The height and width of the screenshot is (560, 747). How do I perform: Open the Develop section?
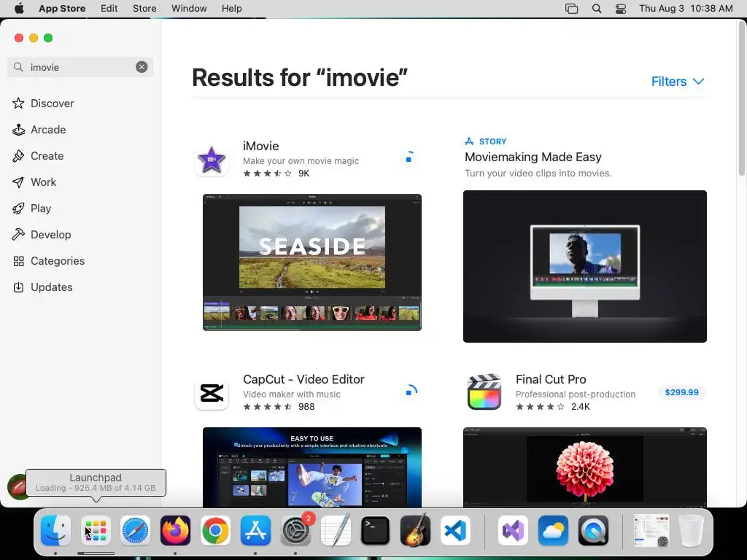click(x=42, y=234)
